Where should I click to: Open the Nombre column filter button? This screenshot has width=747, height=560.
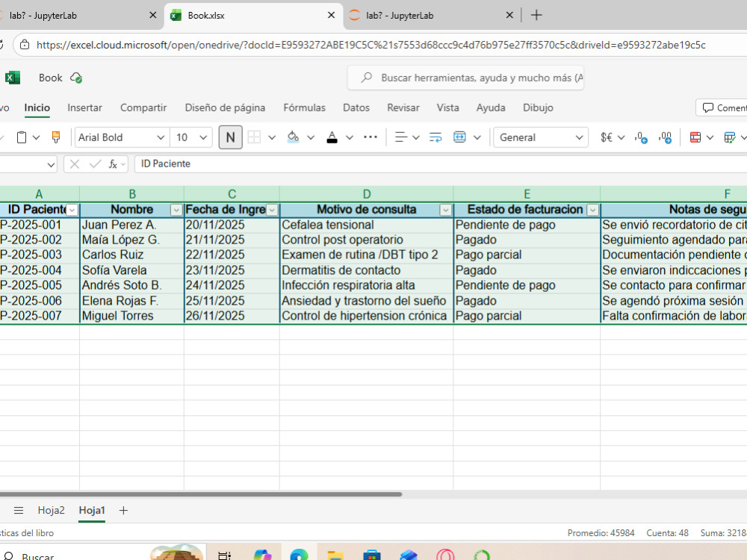click(176, 210)
